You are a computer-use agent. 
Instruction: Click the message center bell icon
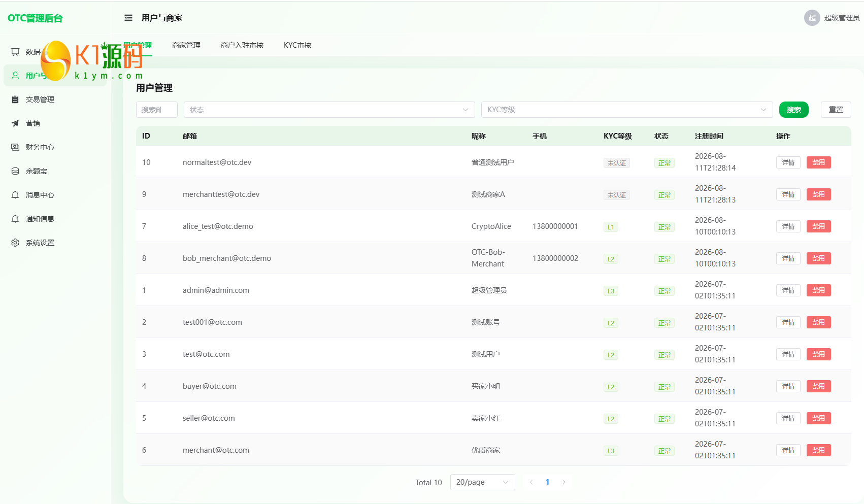[x=15, y=195]
